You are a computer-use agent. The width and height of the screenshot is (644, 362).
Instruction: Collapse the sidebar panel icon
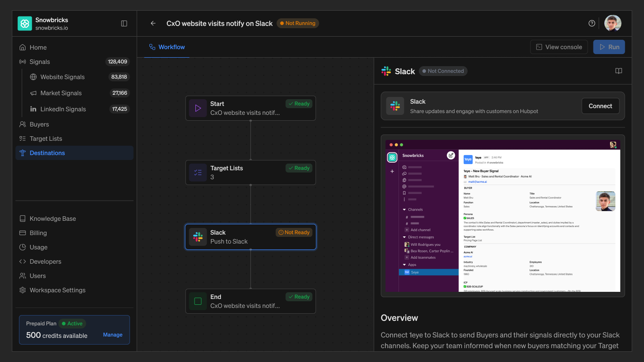124,24
